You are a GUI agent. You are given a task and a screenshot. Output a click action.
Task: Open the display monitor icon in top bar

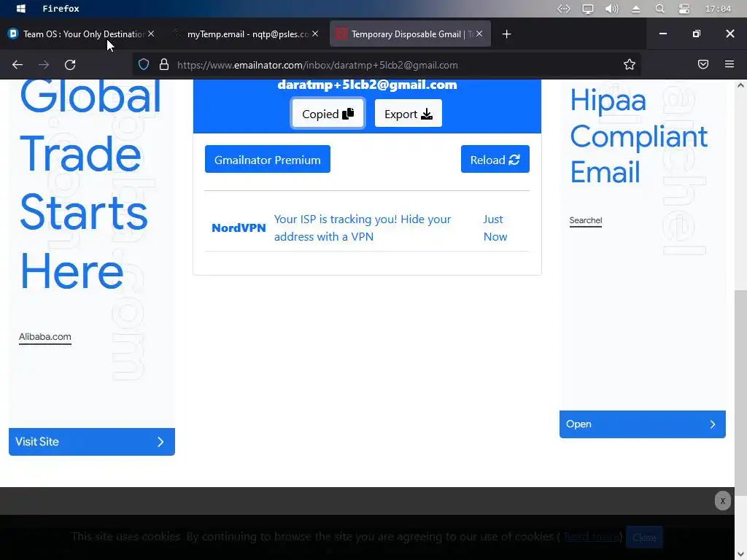point(588,9)
